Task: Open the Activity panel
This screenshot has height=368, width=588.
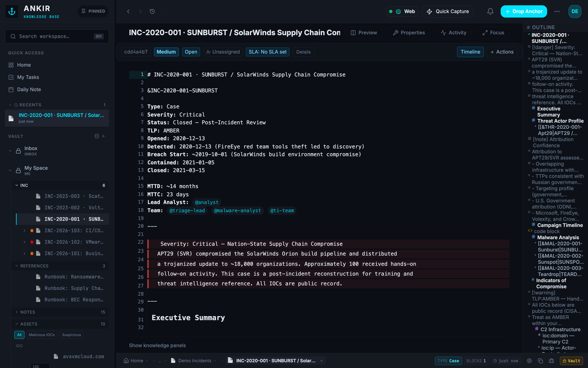Action: 454,33
